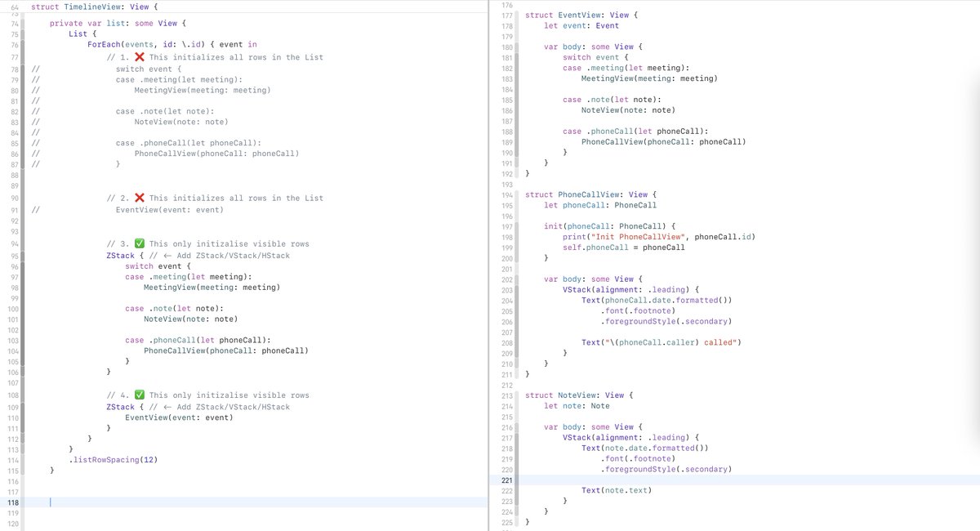The image size is (980, 531).
Task: Click 'NoteView(note: note)' on line 101
Action: (190, 319)
